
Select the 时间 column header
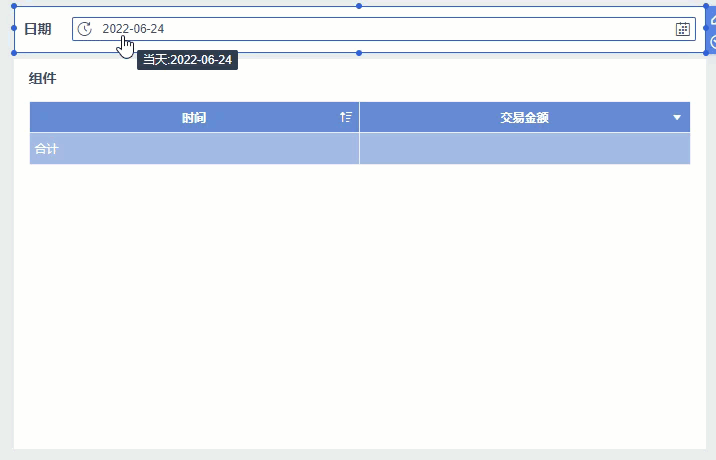coord(194,117)
